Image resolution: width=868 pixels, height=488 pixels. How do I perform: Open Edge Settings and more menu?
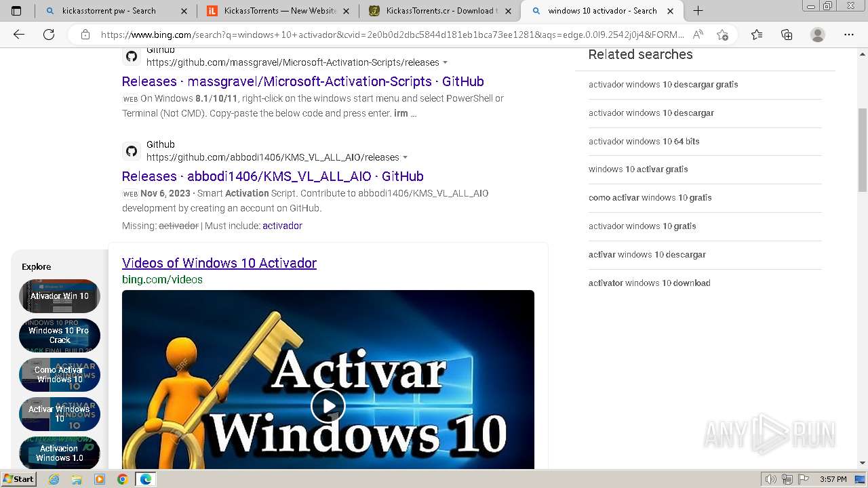[x=849, y=35]
